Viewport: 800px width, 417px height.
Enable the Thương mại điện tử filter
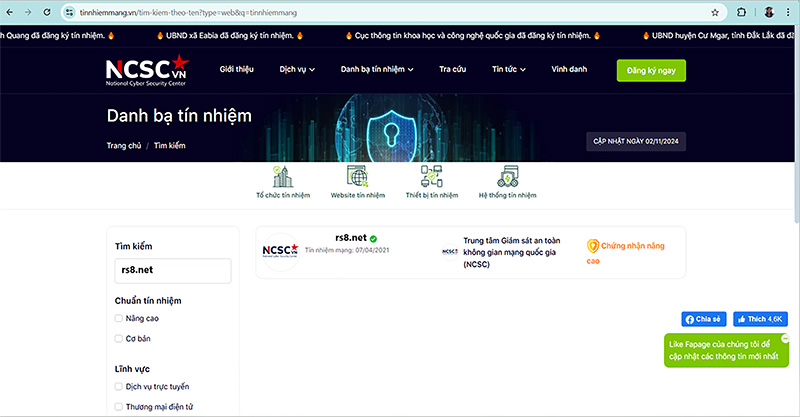pos(118,407)
